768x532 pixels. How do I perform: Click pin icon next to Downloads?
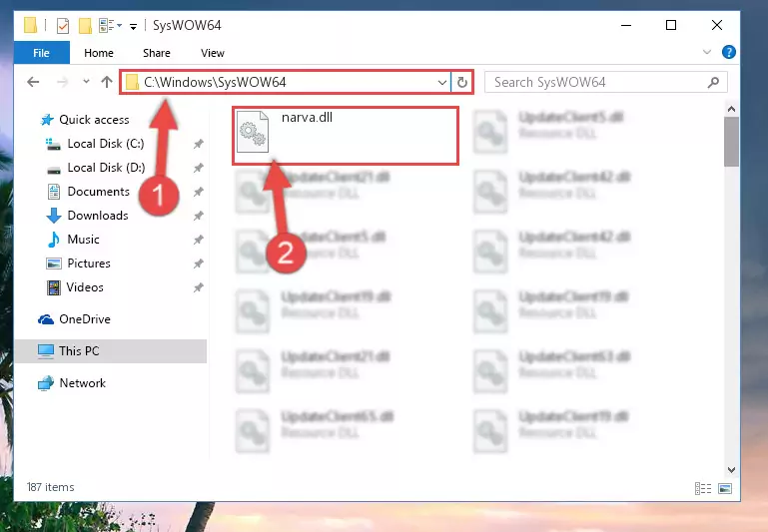click(199, 216)
